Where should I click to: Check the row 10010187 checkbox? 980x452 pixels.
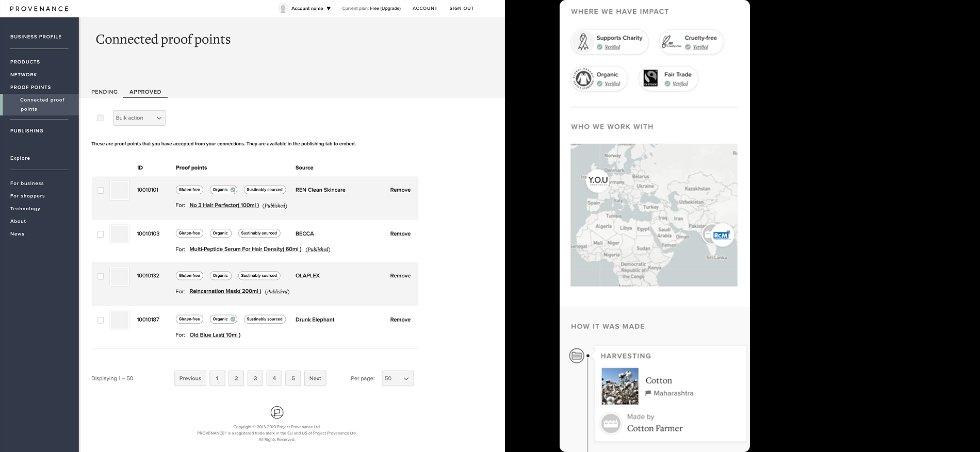point(101,320)
